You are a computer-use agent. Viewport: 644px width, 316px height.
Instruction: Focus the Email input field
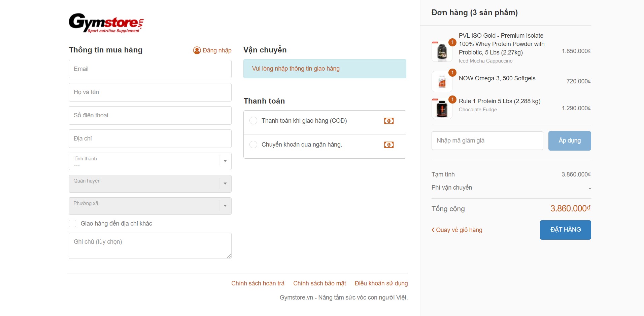pos(150,69)
